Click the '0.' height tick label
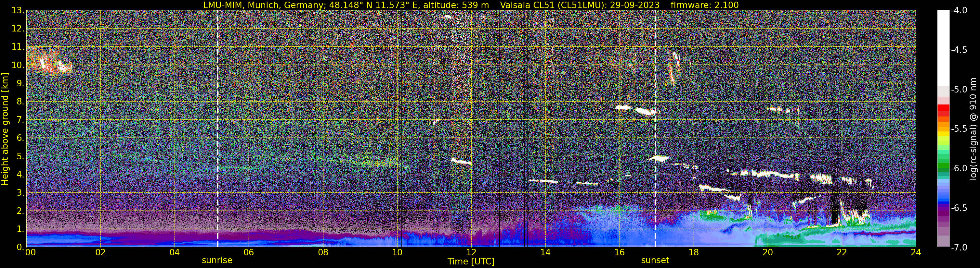The image size is (980, 268). (20, 247)
